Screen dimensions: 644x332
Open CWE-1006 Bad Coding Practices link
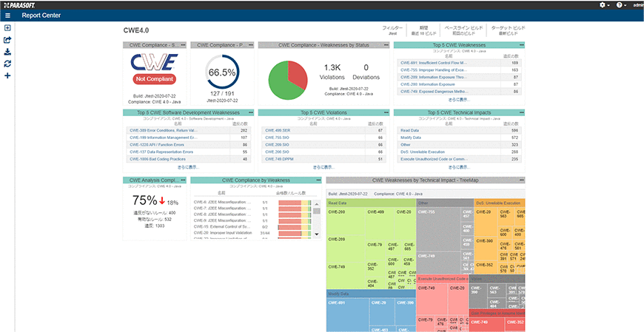(x=158, y=159)
